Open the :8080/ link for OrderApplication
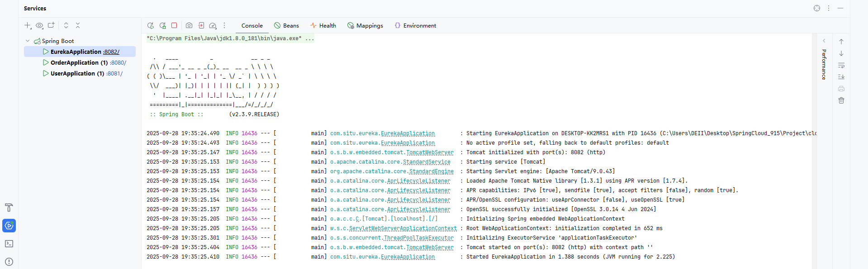The image size is (868, 269). click(118, 62)
